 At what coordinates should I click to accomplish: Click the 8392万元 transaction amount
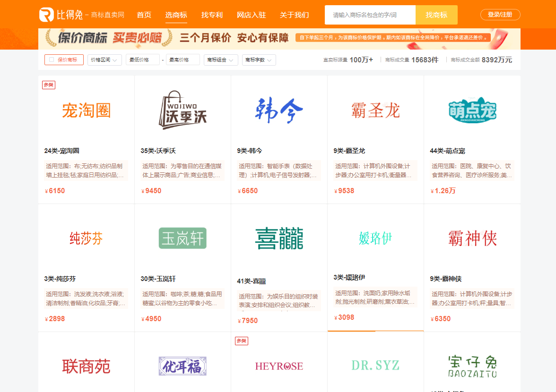(497, 60)
